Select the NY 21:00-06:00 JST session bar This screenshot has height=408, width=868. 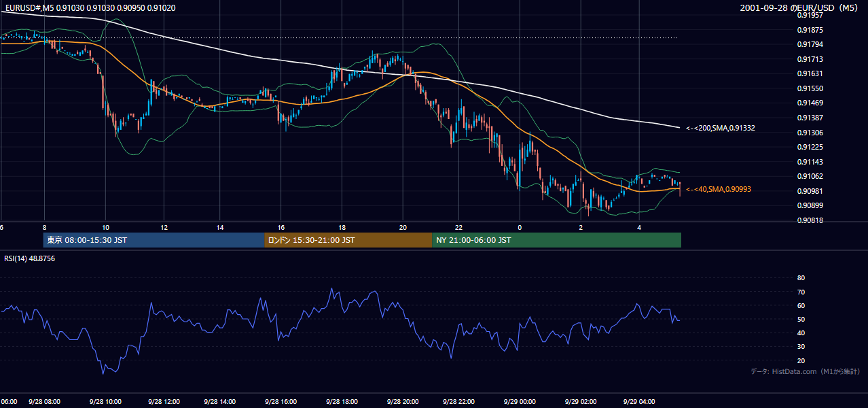click(556, 240)
